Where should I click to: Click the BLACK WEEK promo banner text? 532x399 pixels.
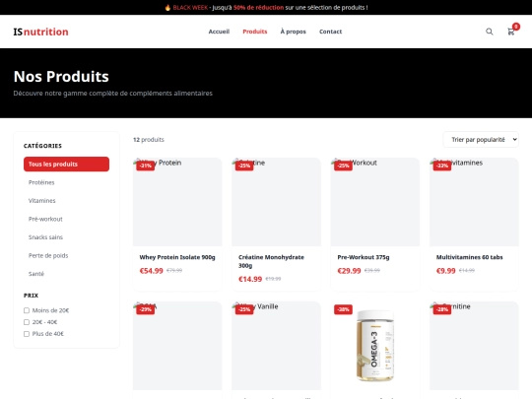(x=266, y=8)
